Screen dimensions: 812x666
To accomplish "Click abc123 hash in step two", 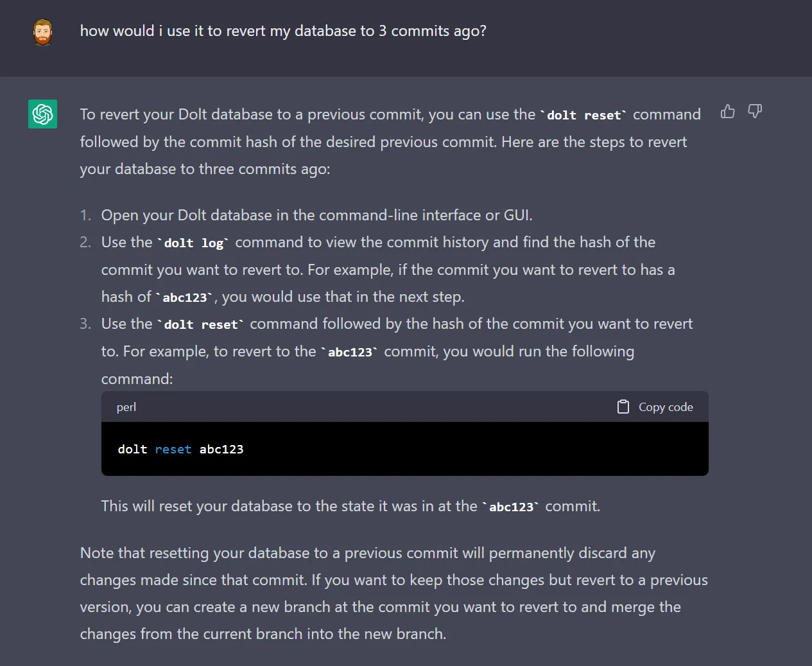I will coord(185,298).
